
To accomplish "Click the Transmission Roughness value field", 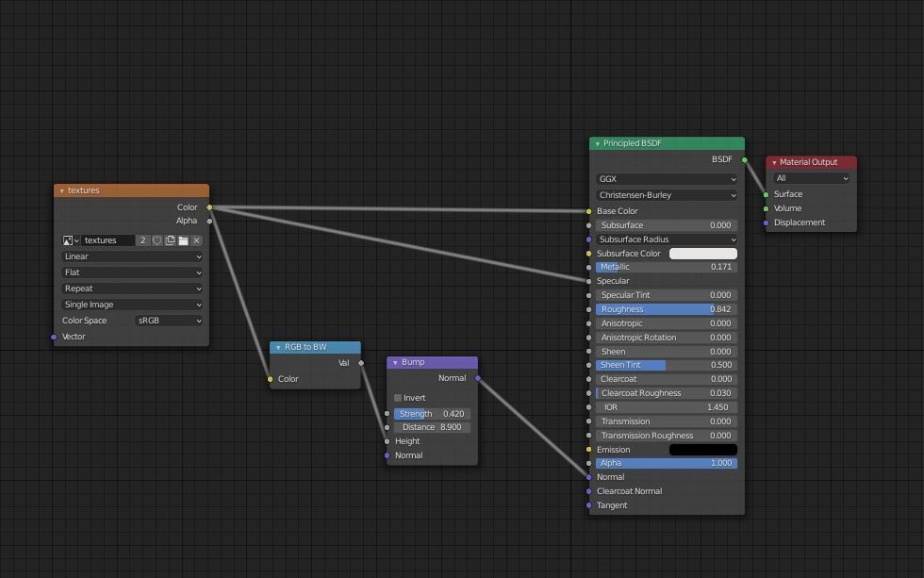I will click(x=667, y=436).
